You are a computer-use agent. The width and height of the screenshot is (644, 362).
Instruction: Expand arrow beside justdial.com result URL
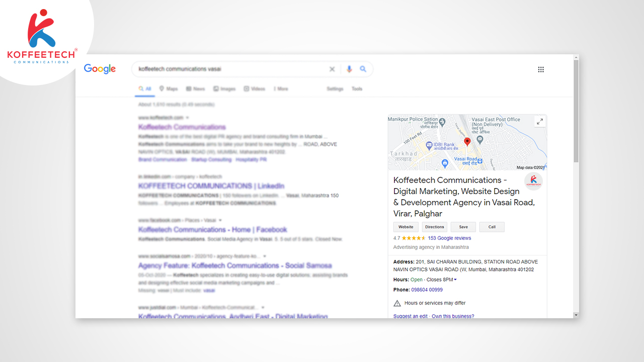263,307
